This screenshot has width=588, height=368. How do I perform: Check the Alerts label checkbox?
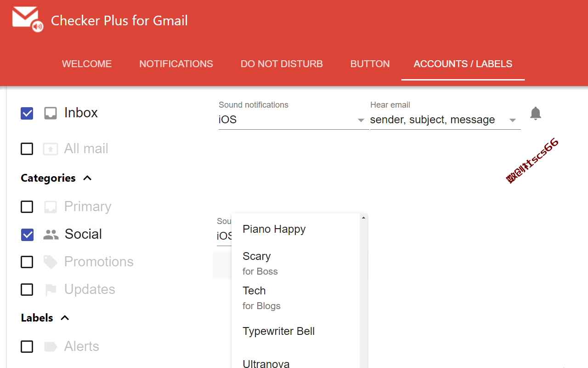27,347
